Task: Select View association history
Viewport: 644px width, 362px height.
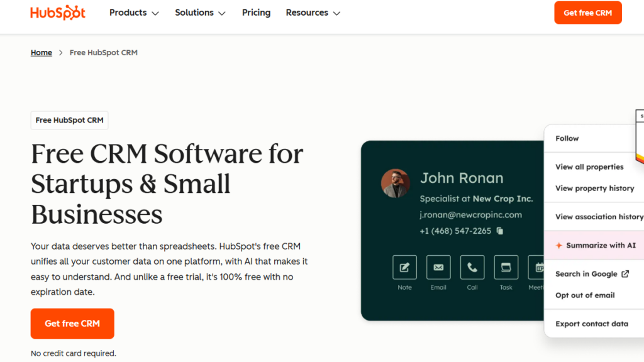Action: click(599, 217)
